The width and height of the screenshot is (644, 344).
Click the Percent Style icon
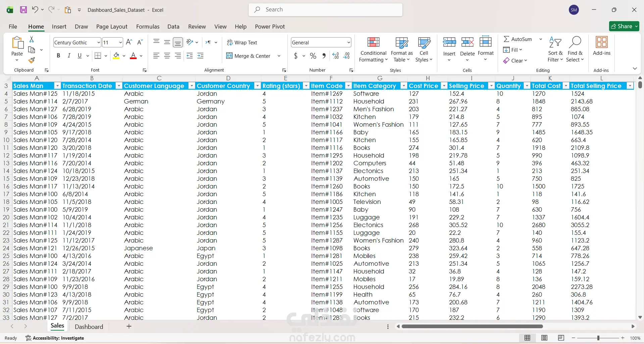point(313,56)
